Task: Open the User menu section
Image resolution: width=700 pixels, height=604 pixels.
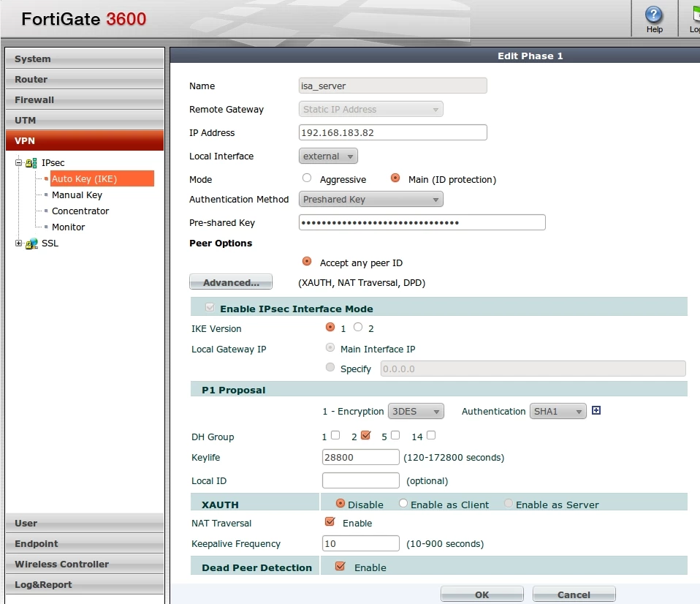Action: (85, 523)
